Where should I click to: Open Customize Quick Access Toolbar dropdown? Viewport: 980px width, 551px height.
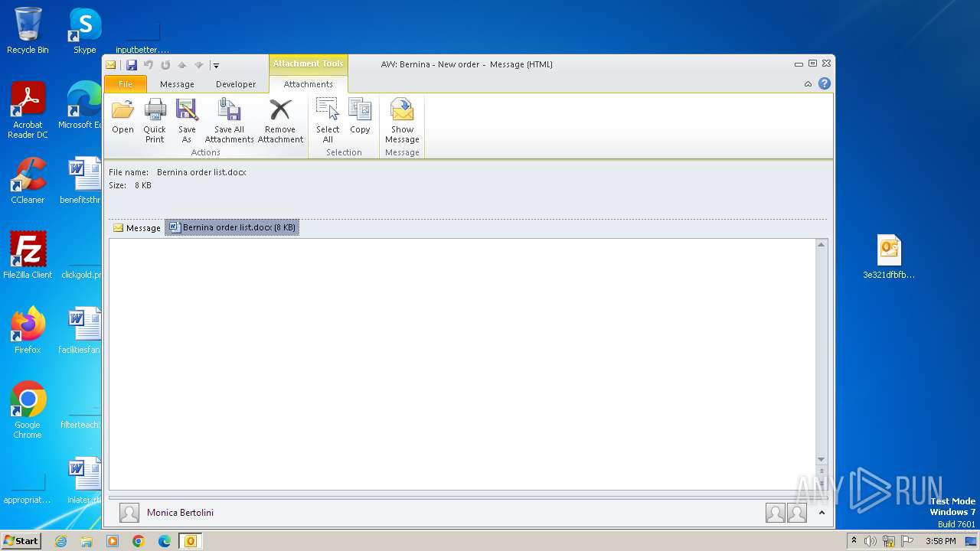point(216,66)
